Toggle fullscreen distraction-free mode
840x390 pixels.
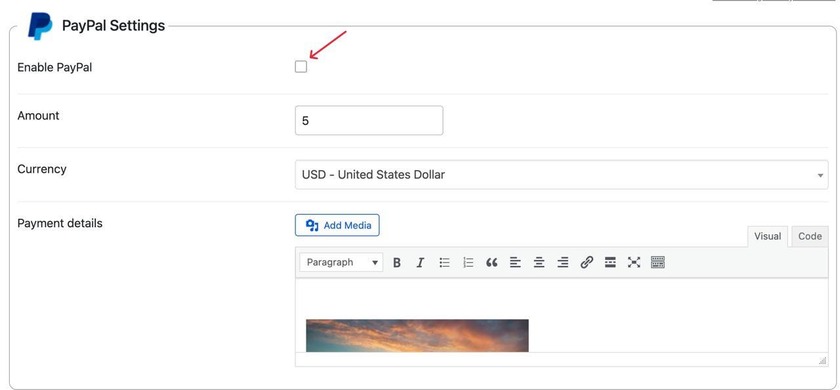tap(634, 262)
